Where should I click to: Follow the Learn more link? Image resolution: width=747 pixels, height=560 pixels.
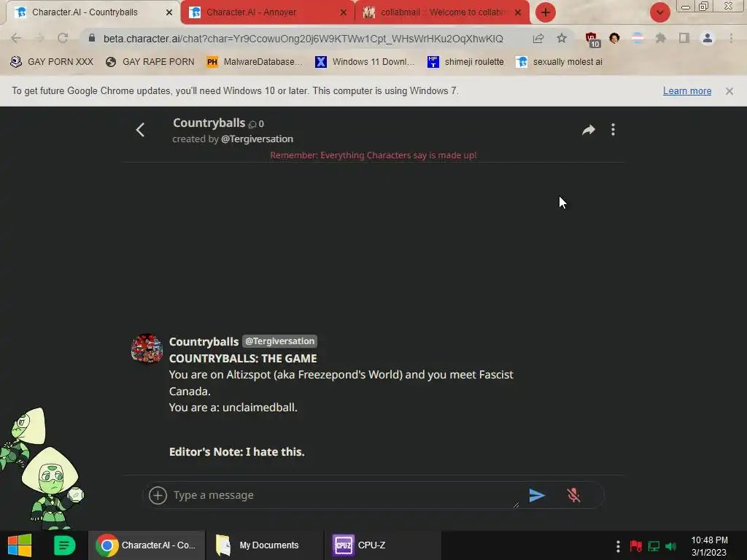(x=687, y=91)
